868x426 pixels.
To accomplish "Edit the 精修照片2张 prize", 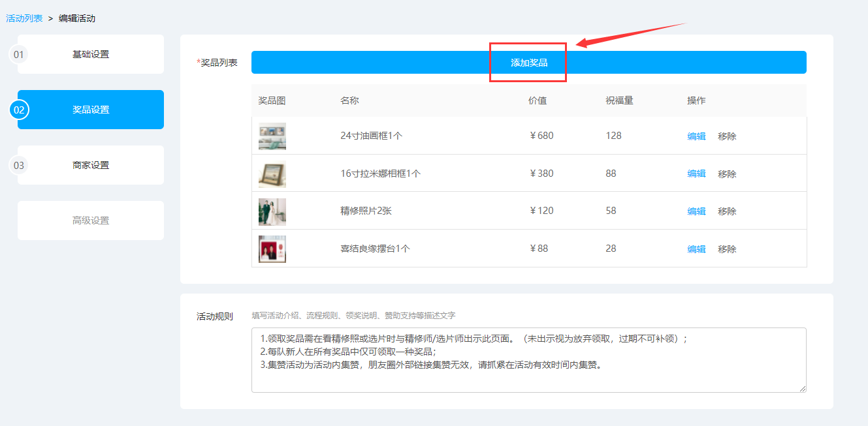I will tap(696, 211).
